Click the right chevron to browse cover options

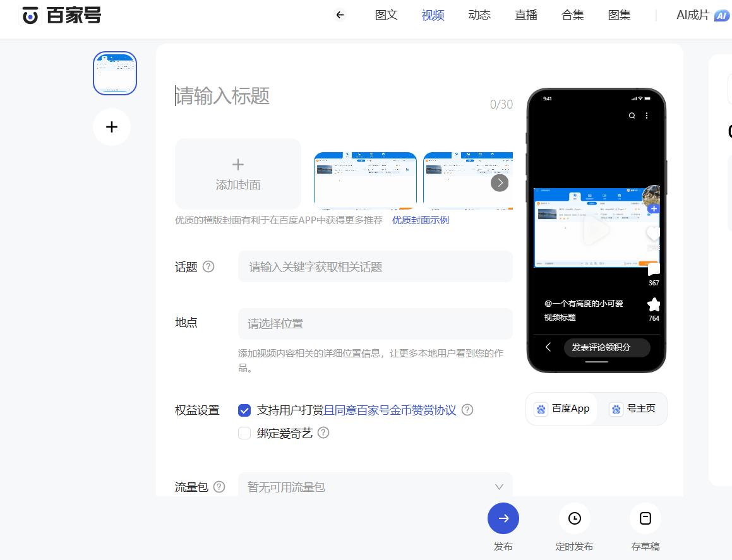point(499,182)
